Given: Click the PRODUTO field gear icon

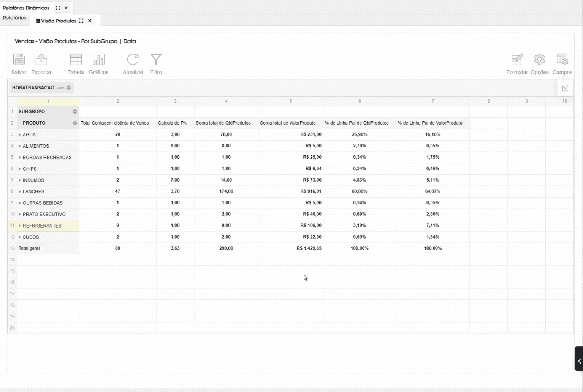Looking at the screenshot, I should pos(75,123).
